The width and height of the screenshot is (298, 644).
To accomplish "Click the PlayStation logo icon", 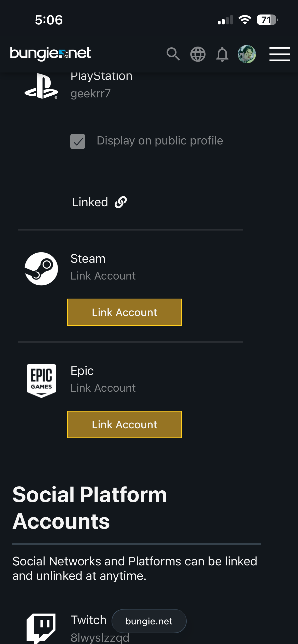I will (x=41, y=86).
